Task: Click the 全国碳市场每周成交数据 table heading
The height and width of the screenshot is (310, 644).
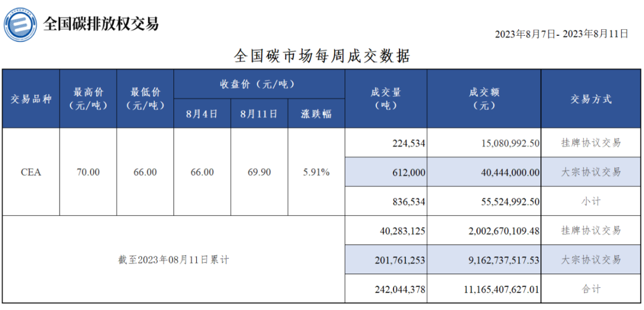Action: 322,56
